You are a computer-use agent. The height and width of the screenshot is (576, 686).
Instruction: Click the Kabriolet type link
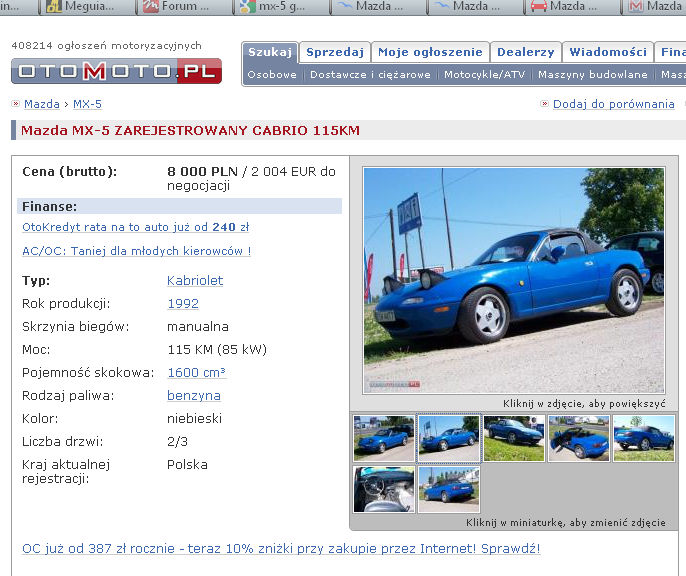pos(195,281)
